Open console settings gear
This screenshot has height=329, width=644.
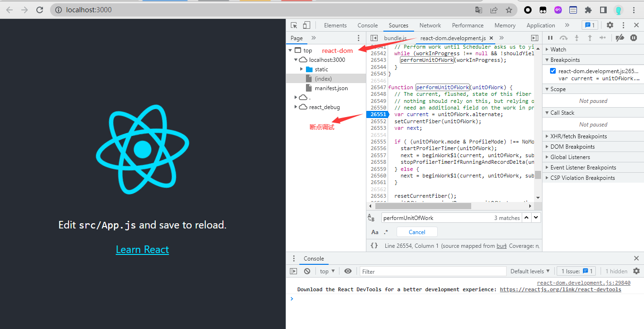(x=636, y=271)
